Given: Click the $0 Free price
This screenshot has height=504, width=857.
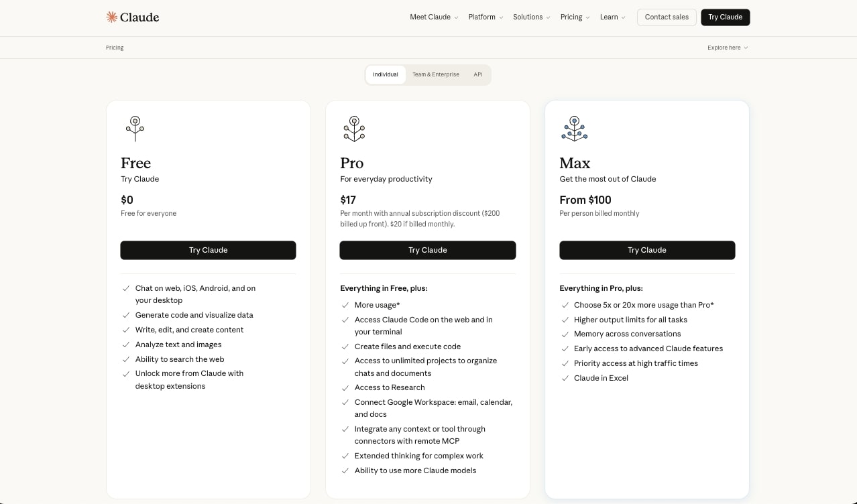Looking at the screenshot, I should [x=127, y=200].
